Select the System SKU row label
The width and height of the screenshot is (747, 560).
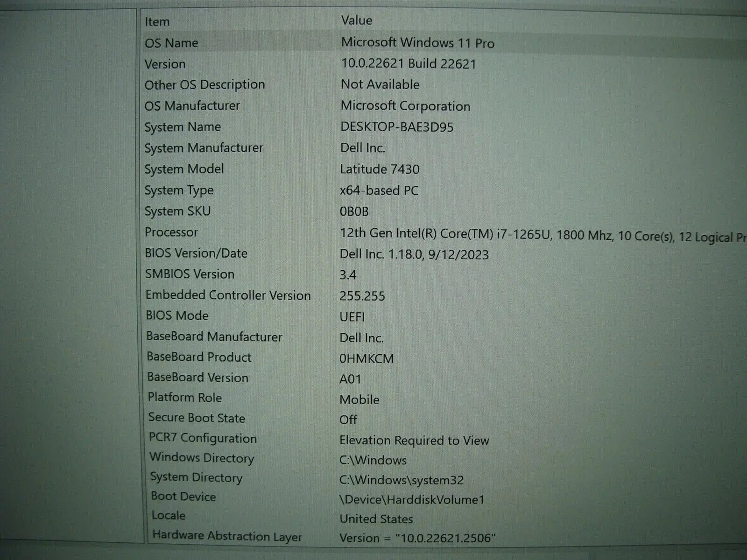(177, 211)
